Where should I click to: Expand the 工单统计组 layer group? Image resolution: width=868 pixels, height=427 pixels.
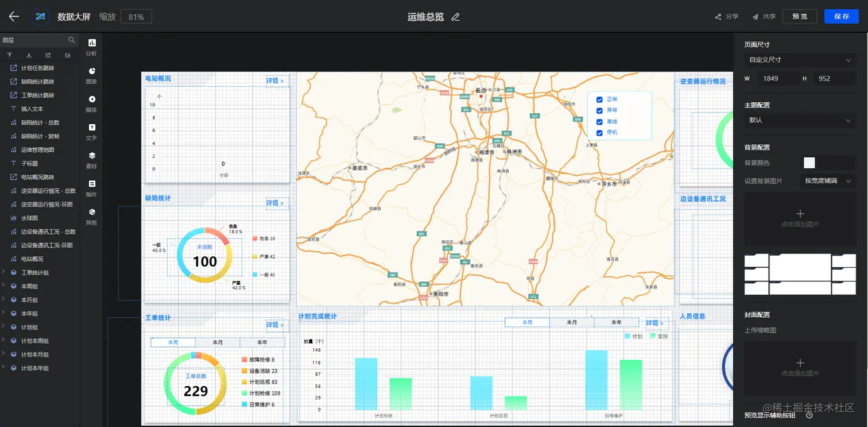4,272
